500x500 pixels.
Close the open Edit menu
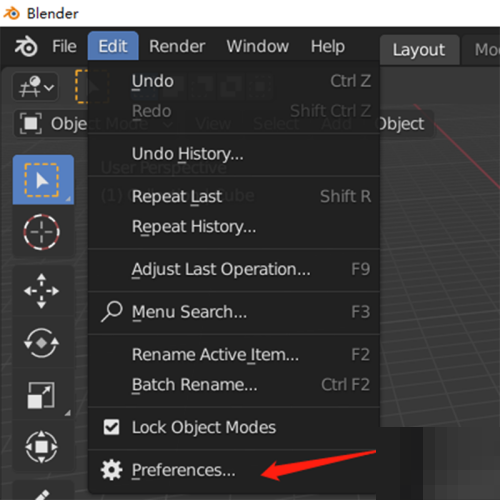click(113, 46)
